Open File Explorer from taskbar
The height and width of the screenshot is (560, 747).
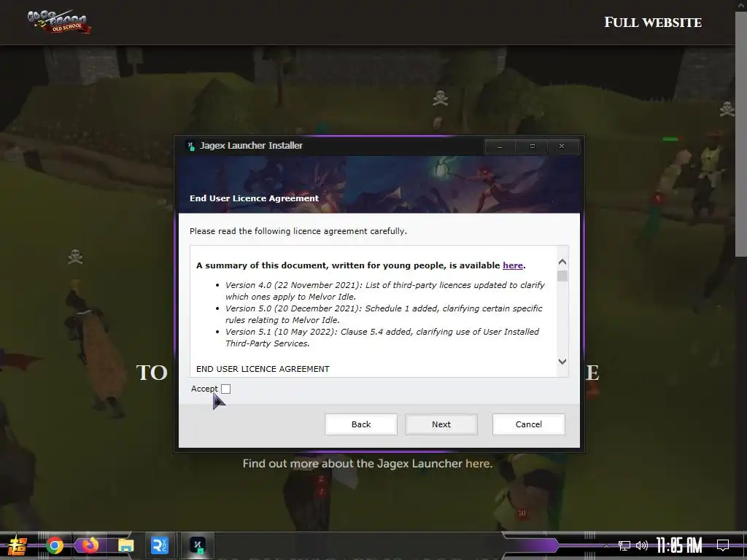[125, 545]
